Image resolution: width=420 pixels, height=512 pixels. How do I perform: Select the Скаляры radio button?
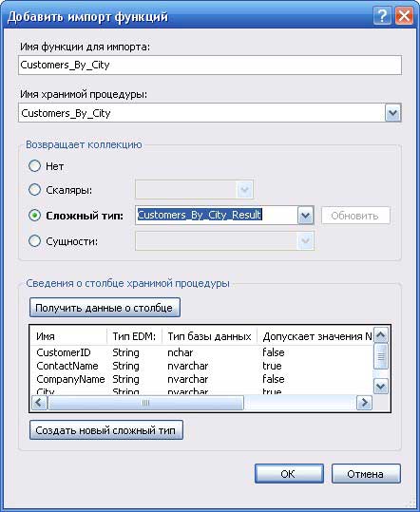point(34,190)
